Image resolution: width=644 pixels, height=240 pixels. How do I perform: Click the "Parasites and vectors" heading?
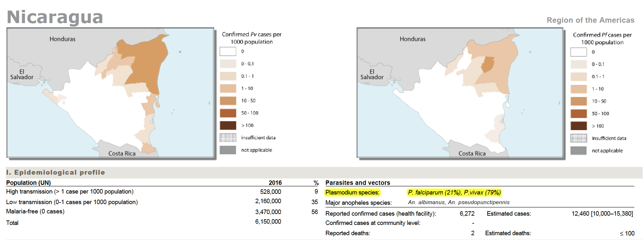point(357,183)
